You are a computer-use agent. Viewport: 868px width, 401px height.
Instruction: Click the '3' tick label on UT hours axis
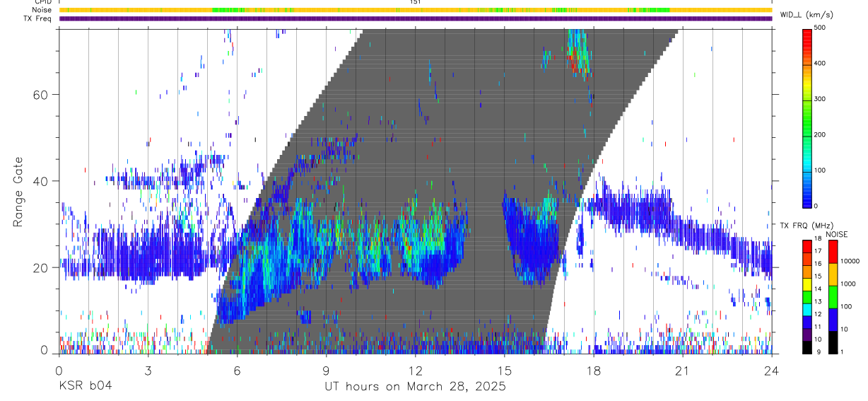[x=148, y=371]
